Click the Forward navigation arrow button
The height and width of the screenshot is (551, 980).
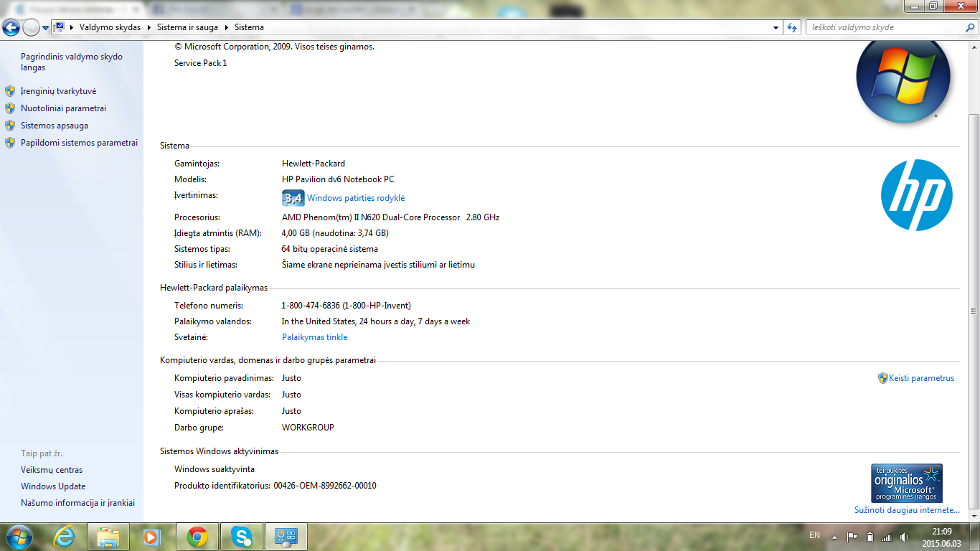pyautogui.click(x=31, y=27)
